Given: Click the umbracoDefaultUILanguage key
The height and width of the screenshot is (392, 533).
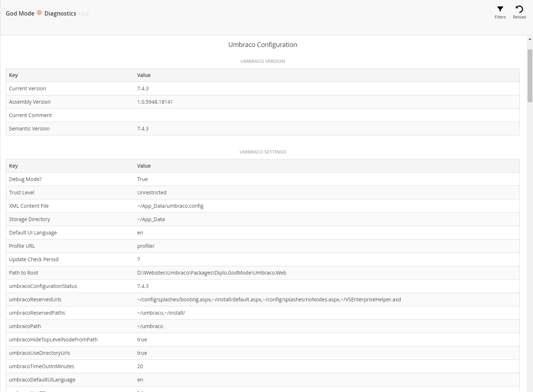Looking at the screenshot, I should tap(42, 380).
